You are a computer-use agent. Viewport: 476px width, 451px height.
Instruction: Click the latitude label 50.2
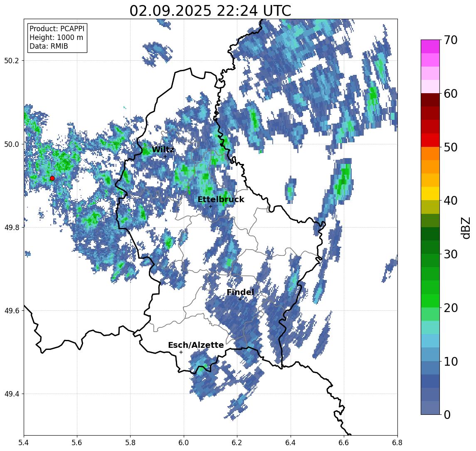[12, 60]
